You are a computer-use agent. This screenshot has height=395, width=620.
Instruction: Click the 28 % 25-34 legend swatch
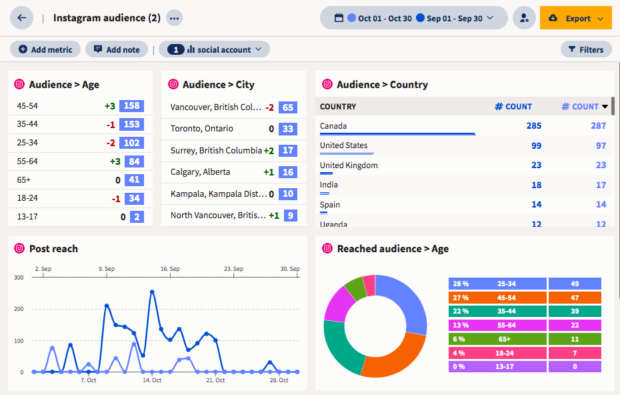coord(497,283)
